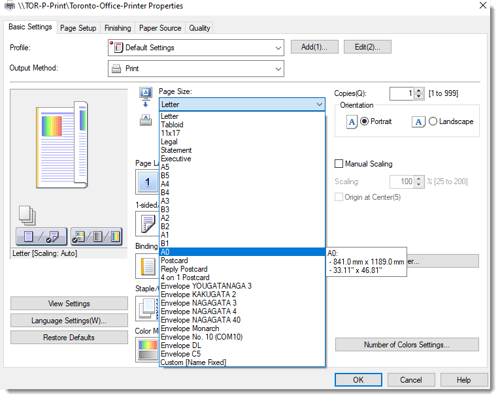Open the Profile dropdown
Viewport: 500px width, 399px height.
coord(196,48)
